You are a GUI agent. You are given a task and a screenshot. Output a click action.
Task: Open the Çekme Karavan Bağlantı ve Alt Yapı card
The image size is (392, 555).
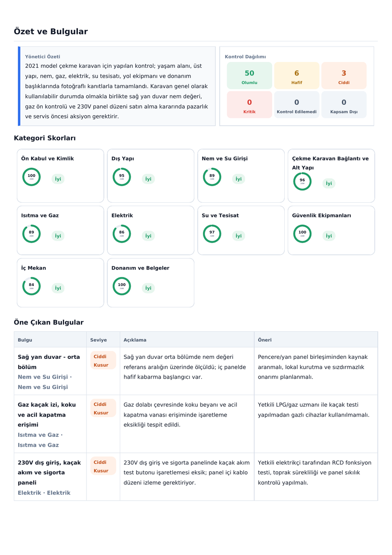331,176
